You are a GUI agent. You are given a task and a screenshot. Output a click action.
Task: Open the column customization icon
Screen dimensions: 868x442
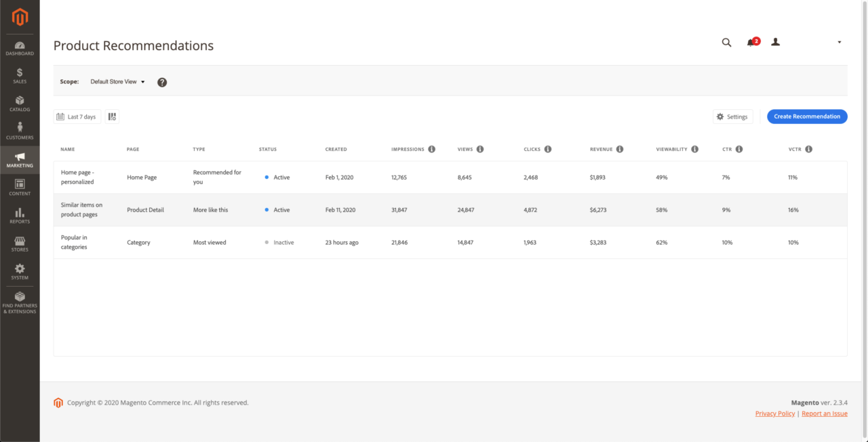(x=112, y=117)
